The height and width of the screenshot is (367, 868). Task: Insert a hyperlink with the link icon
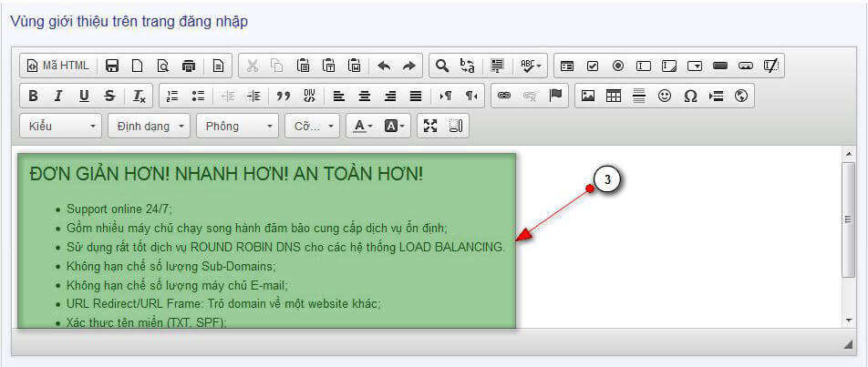503,97
